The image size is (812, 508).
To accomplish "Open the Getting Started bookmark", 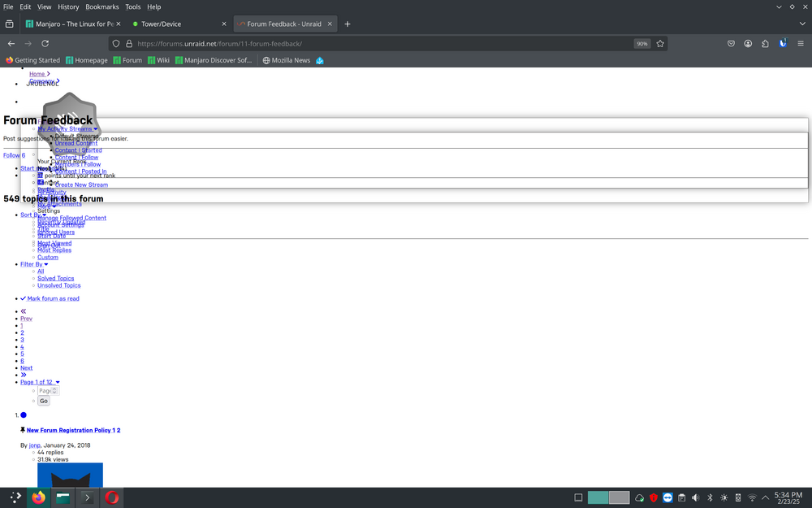I will (x=32, y=60).
